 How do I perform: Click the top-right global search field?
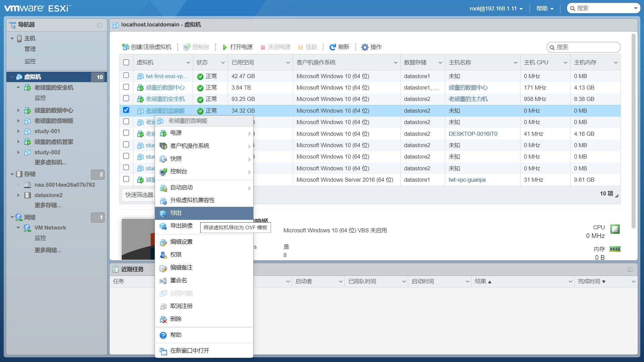[603, 8]
